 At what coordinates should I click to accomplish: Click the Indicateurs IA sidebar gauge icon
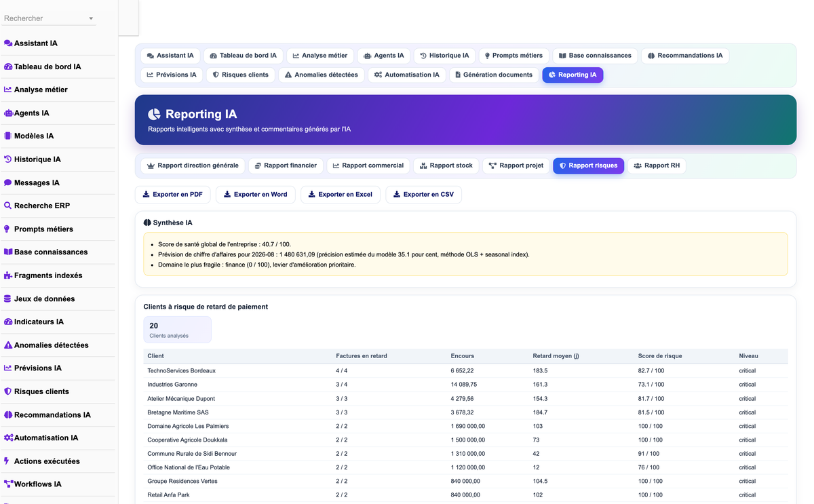(x=8, y=322)
